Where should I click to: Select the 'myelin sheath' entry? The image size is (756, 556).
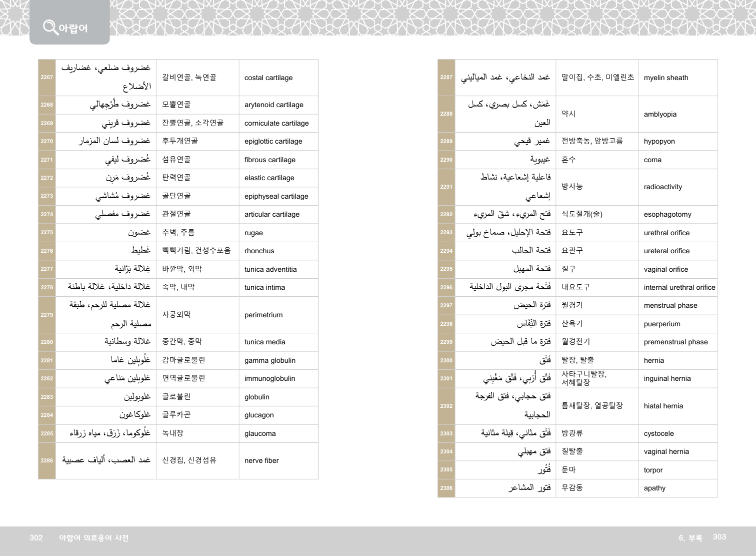[x=665, y=78]
